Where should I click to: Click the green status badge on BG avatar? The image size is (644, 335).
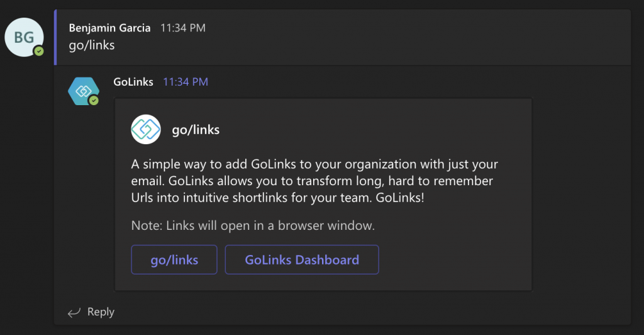[x=39, y=52]
